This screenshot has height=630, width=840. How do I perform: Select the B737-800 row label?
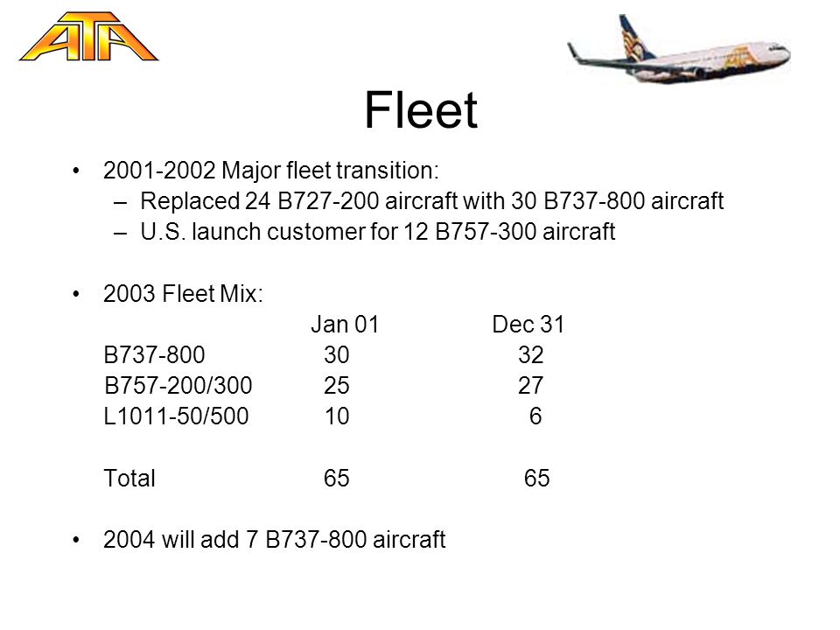(x=154, y=354)
